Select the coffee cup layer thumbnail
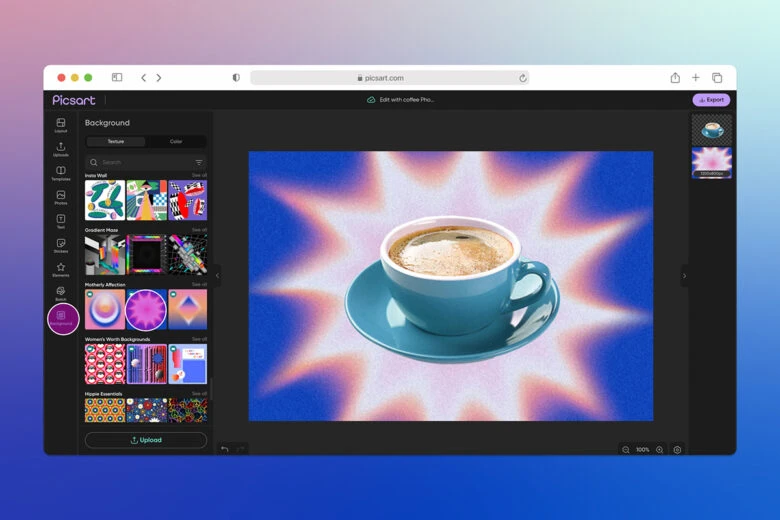Screen dimensions: 780x520 pos(712,129)
